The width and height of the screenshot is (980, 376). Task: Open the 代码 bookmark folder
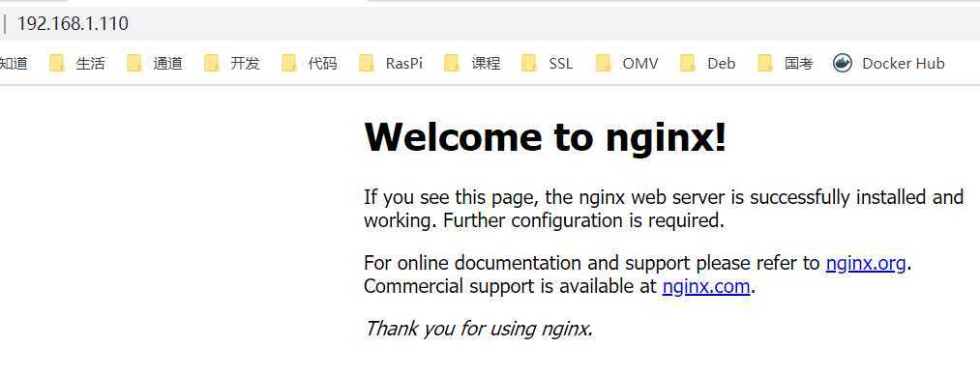coord(310,63)
